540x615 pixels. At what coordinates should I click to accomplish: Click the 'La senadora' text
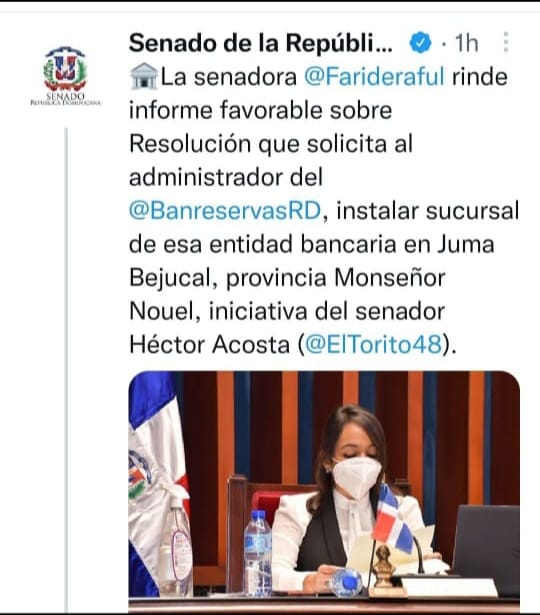pos(229,76)
